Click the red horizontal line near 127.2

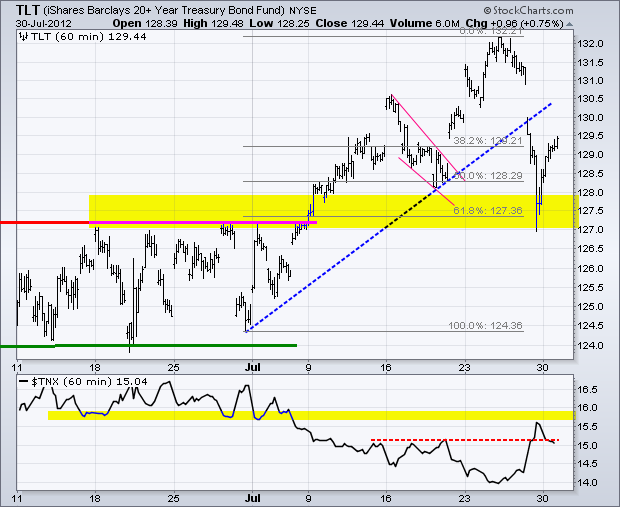[x=44, y=223]
